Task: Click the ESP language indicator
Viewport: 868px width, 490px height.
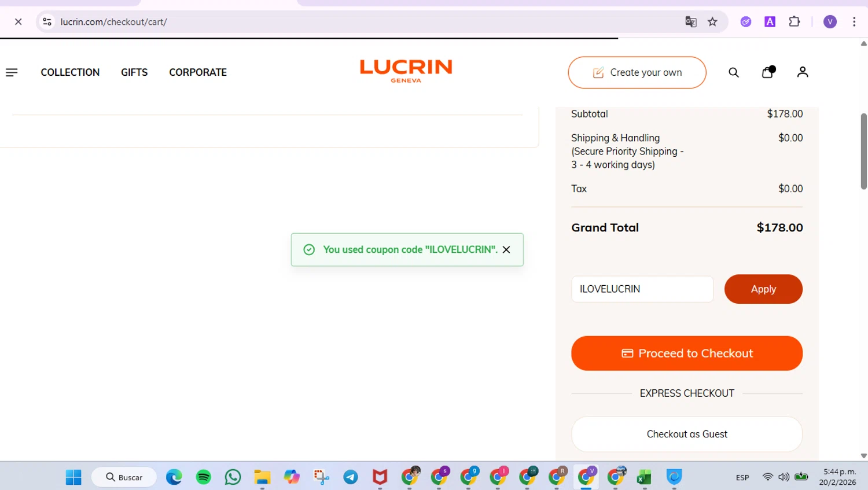Action: point(742,478)
